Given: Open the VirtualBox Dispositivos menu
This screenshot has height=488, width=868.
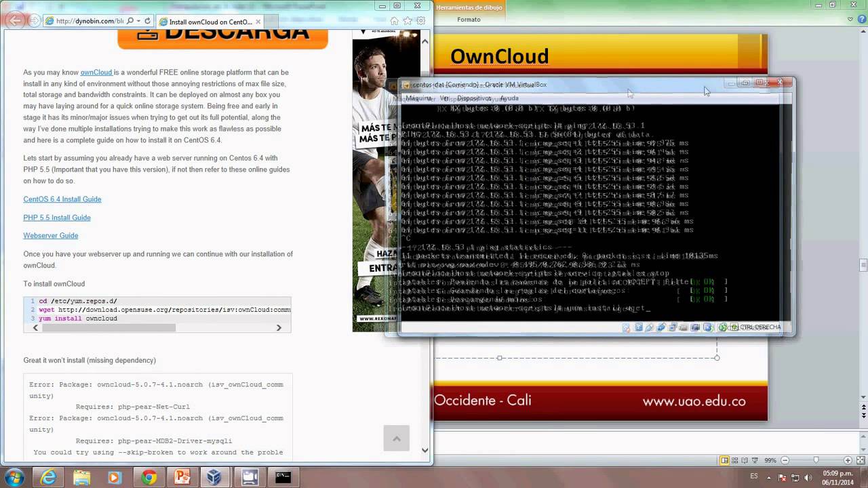Looking at the screenshot, I should pos(473,98).
